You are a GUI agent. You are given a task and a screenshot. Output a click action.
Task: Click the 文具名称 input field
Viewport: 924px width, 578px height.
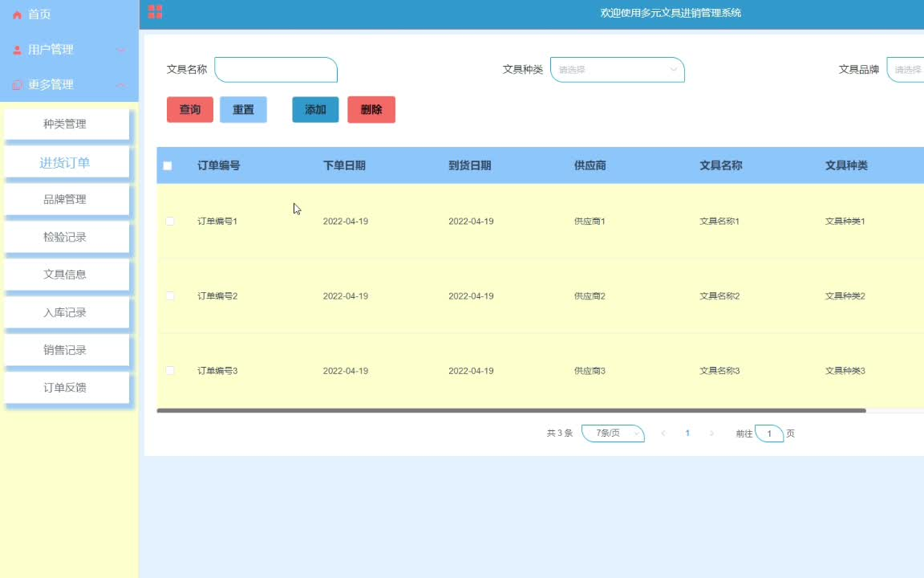coord(276,70)
